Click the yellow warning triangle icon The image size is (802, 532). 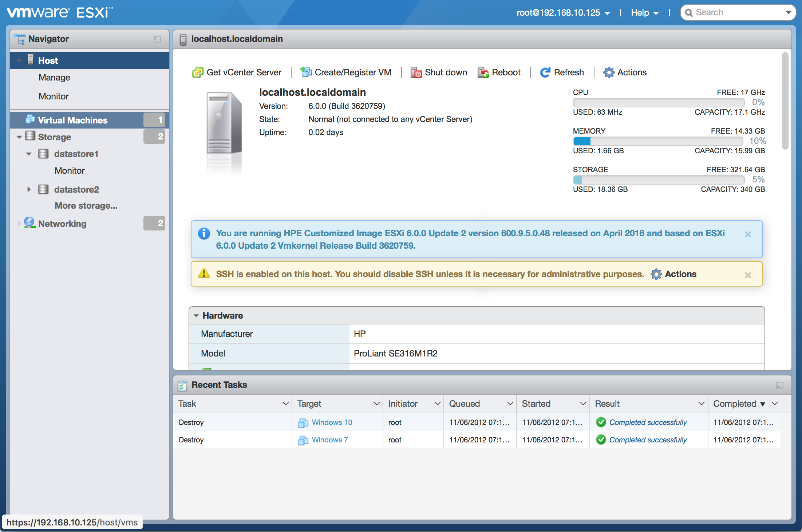pyautogui.click(x=204, y=273)
